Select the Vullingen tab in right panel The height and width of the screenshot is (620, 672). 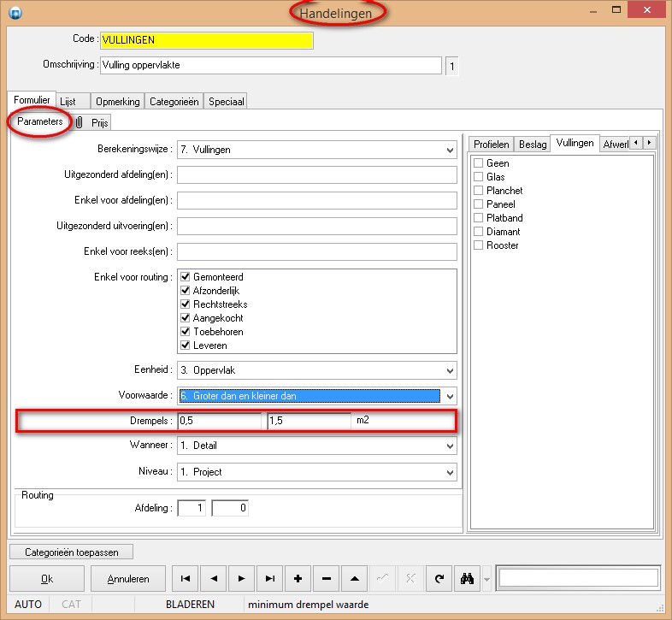coord(575,143)
